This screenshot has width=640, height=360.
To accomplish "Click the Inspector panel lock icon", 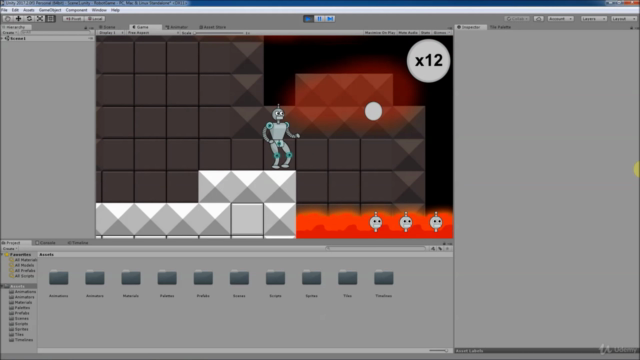I will click(x=631, y=27).
